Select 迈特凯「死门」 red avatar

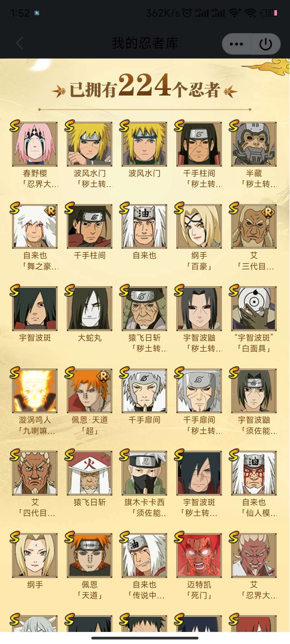point(199,555)
